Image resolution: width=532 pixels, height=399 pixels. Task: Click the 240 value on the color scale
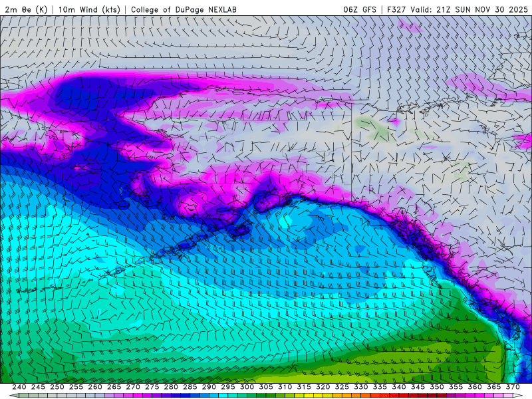coord(19,387)
